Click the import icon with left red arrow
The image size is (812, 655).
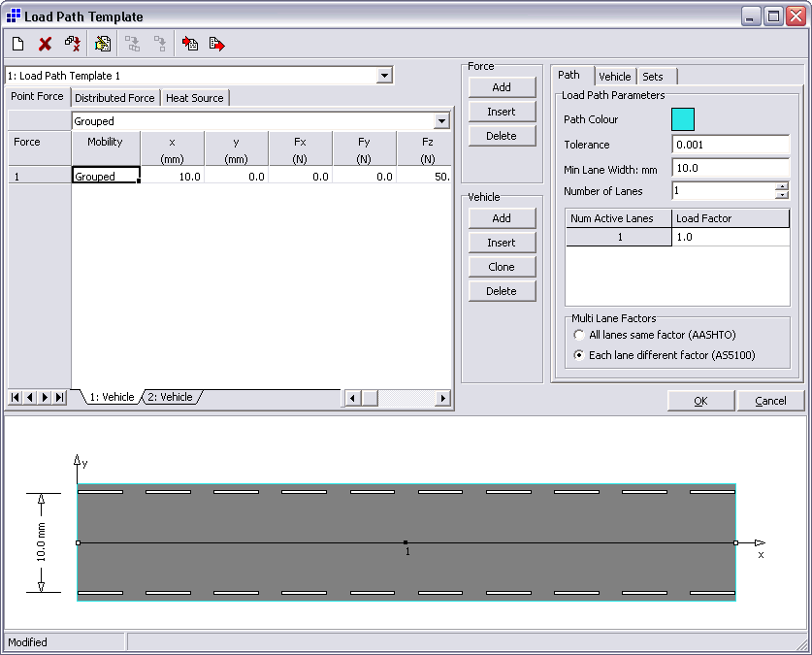point(190,44)
